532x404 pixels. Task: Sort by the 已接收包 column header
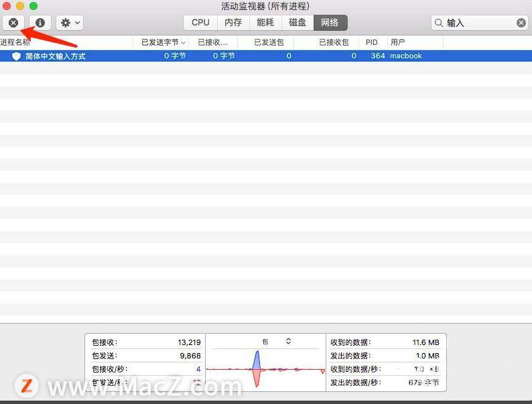pyautogui.click(x=326, y=42)
